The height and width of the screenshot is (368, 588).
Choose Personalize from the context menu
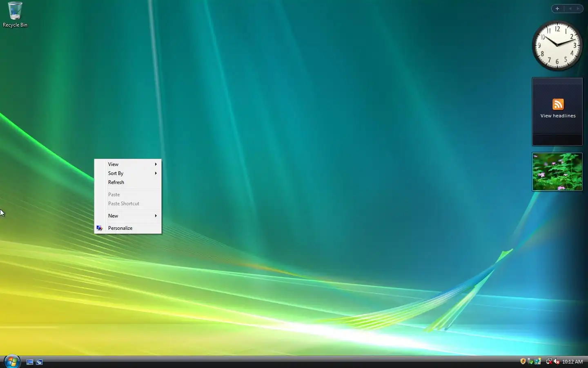click(128, 228)
